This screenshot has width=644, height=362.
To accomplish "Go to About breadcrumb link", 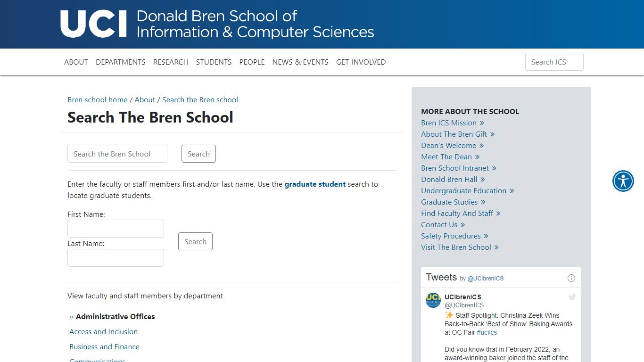I will click(145, 100).
